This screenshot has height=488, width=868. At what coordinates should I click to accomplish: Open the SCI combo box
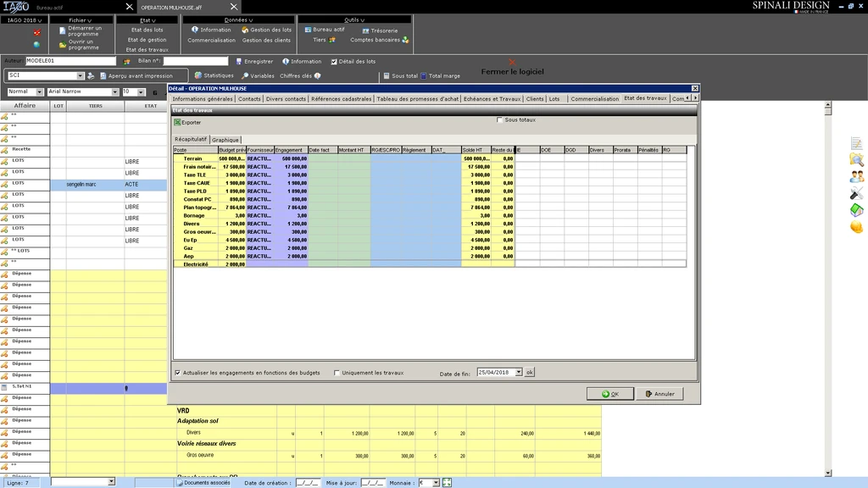(x=81, y=75)
